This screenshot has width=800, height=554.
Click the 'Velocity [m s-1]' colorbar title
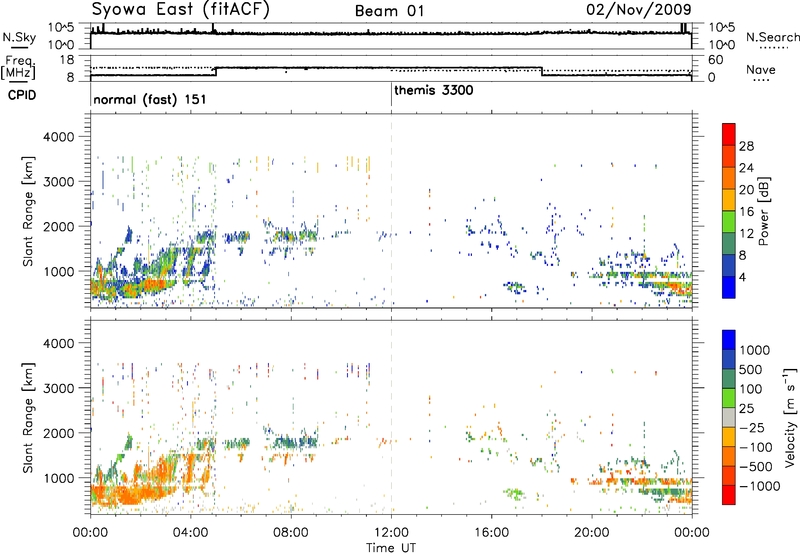[x=790, y=417]
